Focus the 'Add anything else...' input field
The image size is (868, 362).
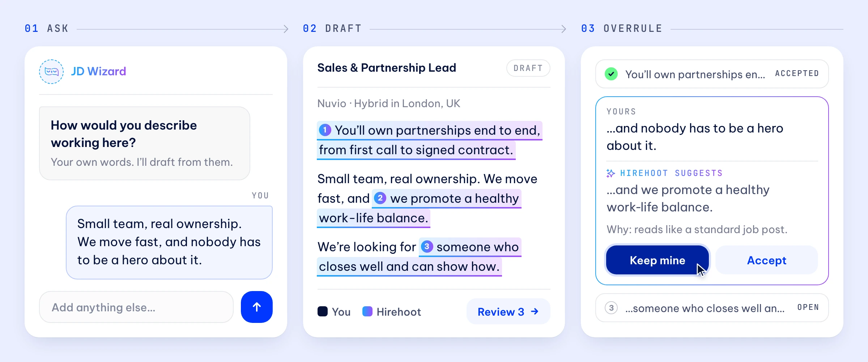(x=136, y=307)
